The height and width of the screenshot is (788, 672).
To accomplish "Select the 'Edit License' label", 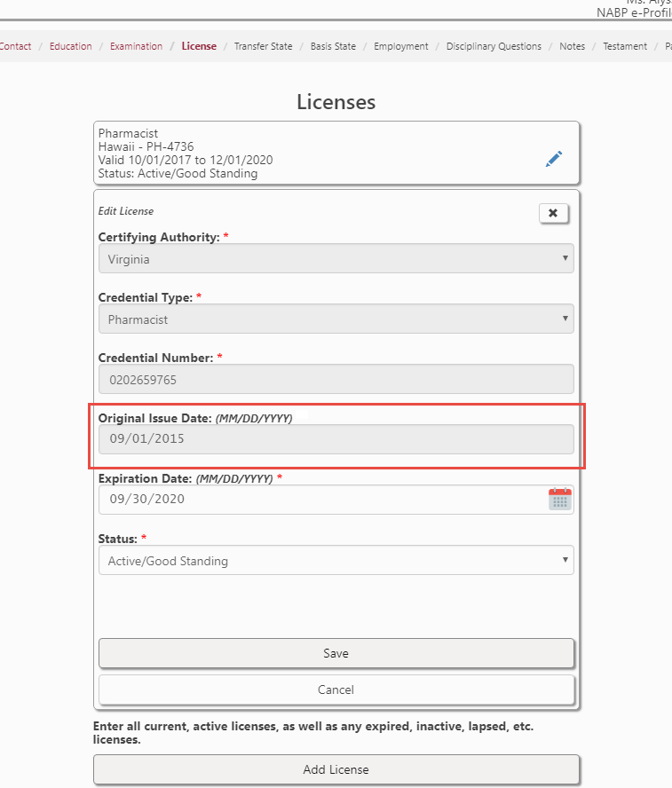I will [126, 211].
